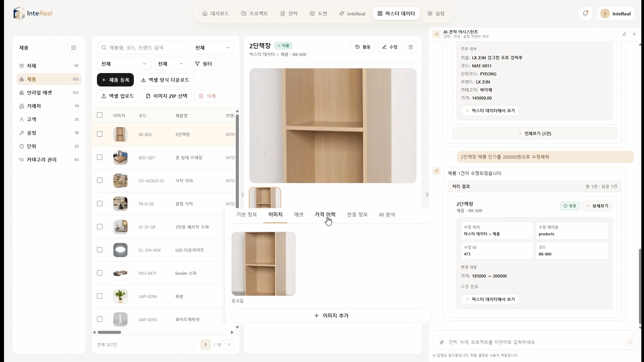Check the BED-Q01 row checkbox

tap(100, 157)
